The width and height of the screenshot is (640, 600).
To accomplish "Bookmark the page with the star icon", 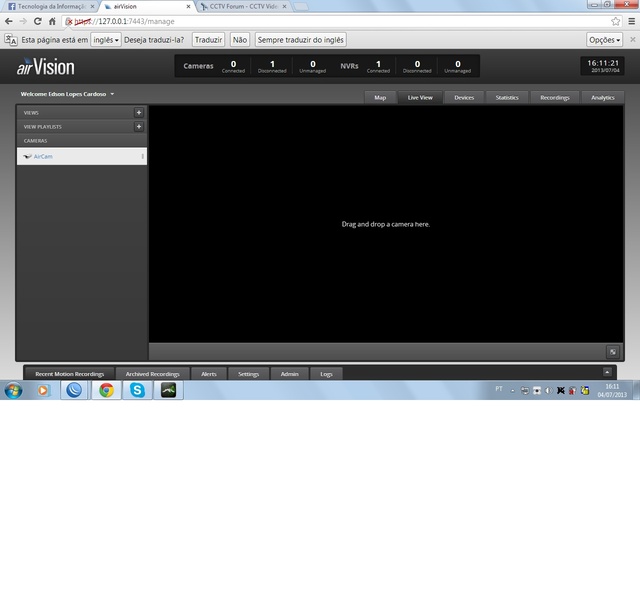I will click(616, 21).
